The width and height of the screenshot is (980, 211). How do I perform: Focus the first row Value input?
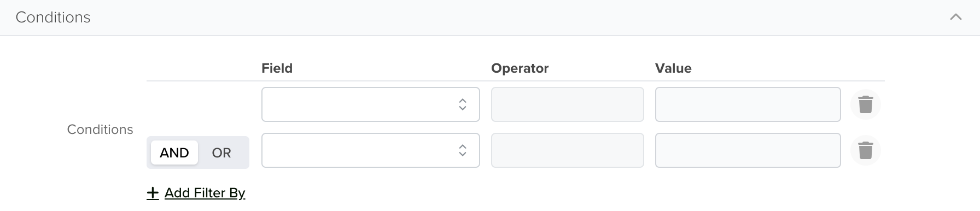[748, 104]
